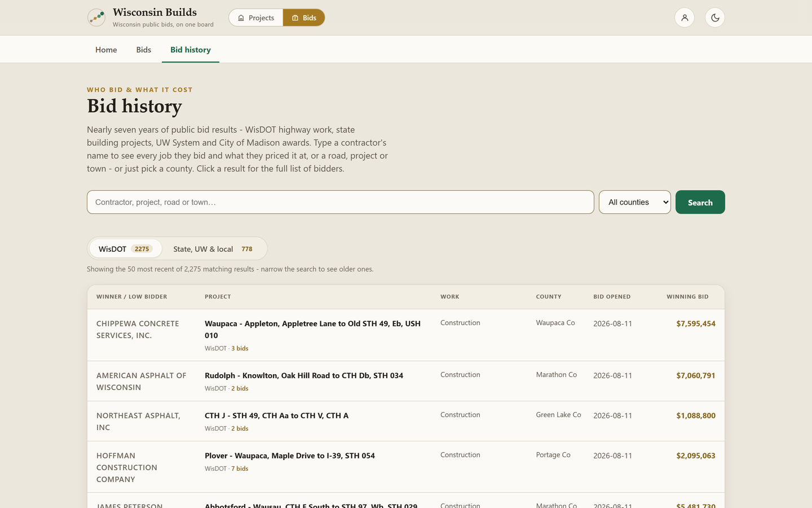Image resolution: width=812 pixels, height=508 pixels.
Task: Open CTH J - STH 49 project
Action: [x=276, y=415]
